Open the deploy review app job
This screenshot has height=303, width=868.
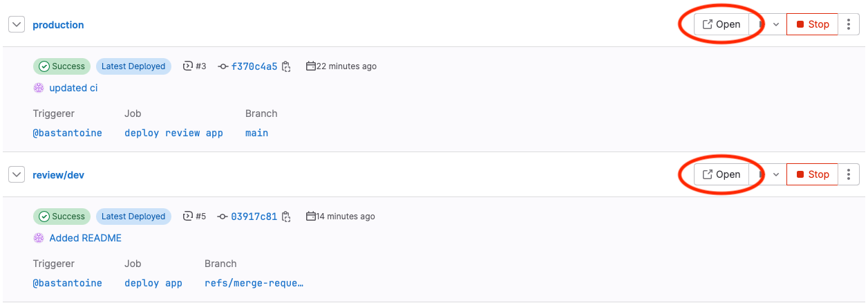(173, 133)
